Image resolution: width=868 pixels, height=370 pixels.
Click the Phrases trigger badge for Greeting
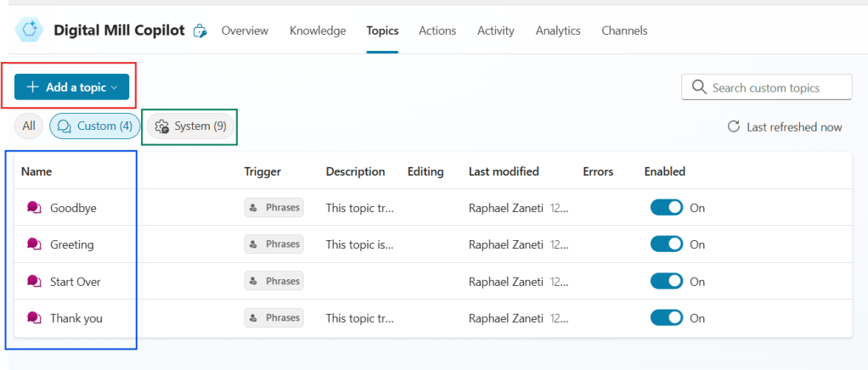(x=274, y=244)
